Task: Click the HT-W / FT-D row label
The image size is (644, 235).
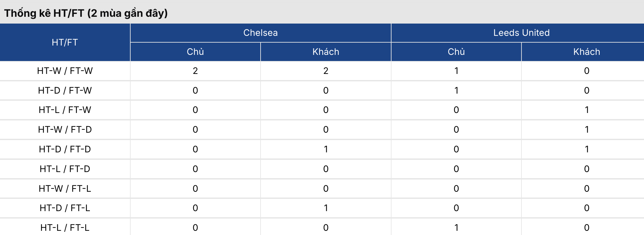Action: [65, 129]
